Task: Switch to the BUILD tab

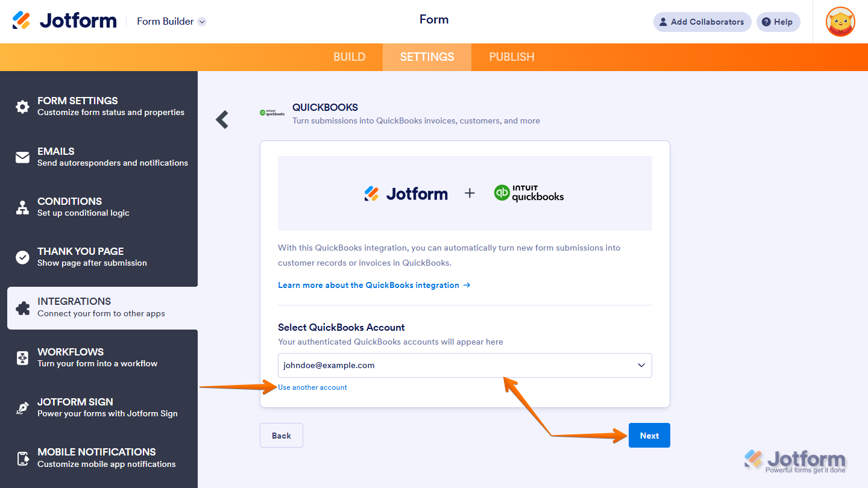Action: 350,57
